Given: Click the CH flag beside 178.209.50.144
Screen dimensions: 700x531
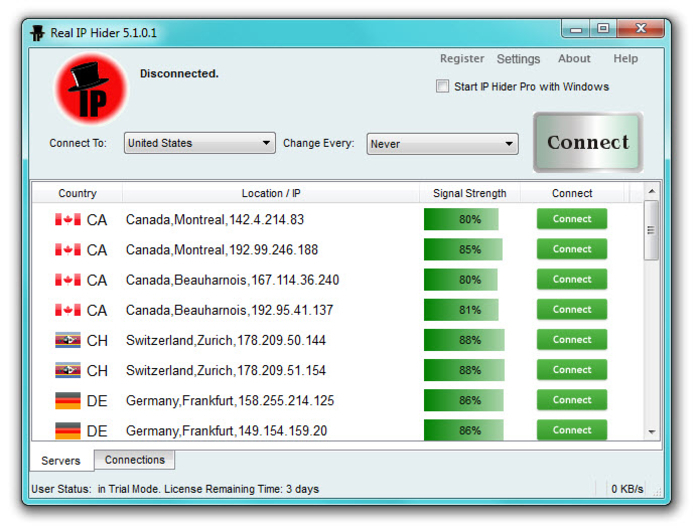Looking at the screenshot, I should pos(68,340).
